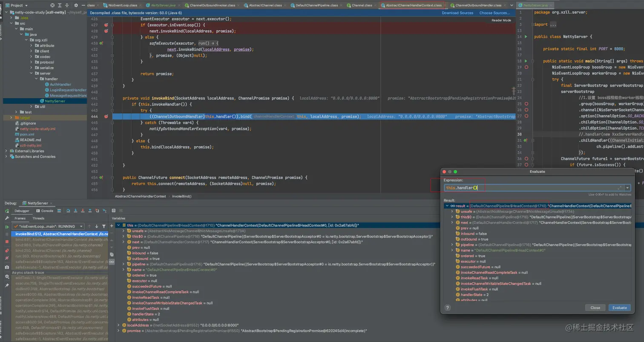Screen dimensions: 644x342
Task: Click the camera thread dump icon
Action: click(7, 267)
